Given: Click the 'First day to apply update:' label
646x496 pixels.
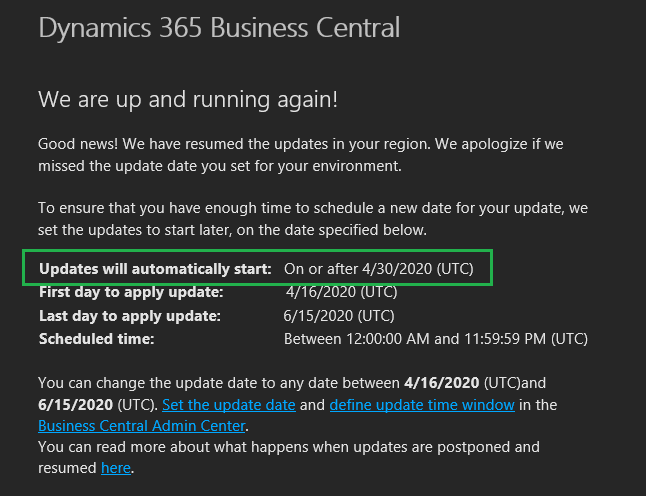Looking at the screenshot, I should pos(131,292).
